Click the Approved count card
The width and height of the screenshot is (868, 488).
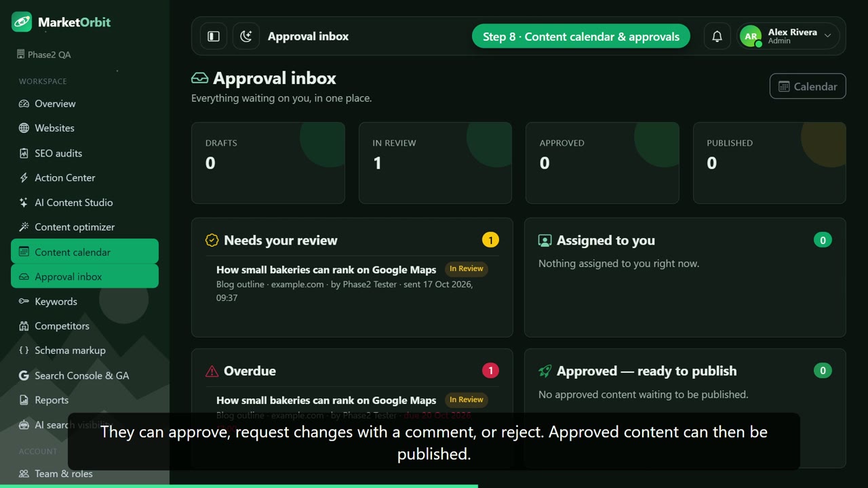602,163
